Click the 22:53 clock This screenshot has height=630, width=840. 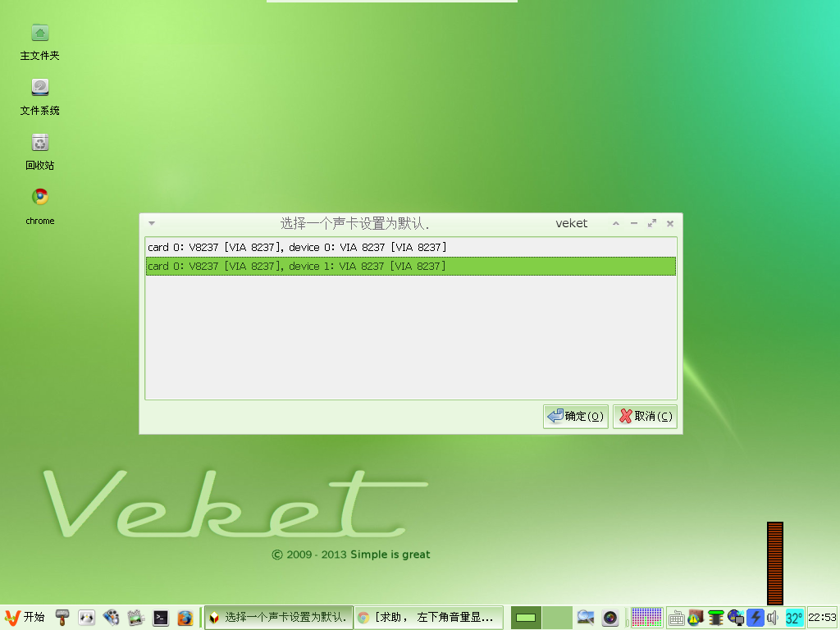[x=822, y=617]
